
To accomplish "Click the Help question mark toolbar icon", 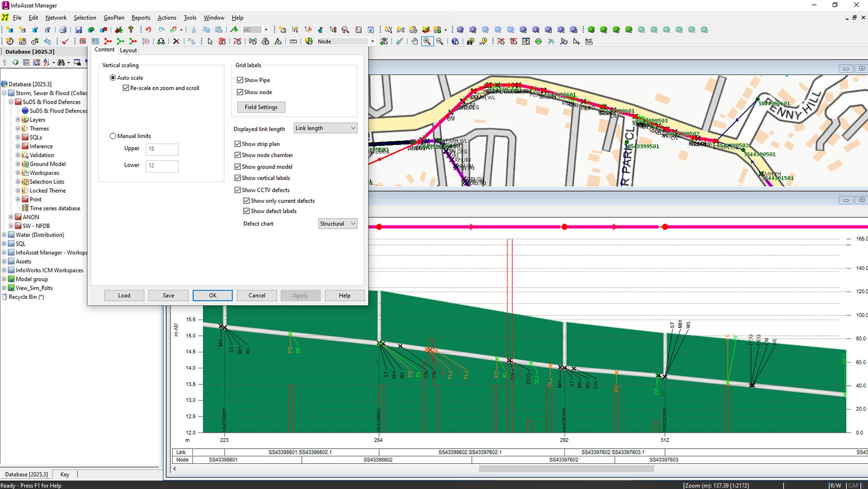I will 131,30.
